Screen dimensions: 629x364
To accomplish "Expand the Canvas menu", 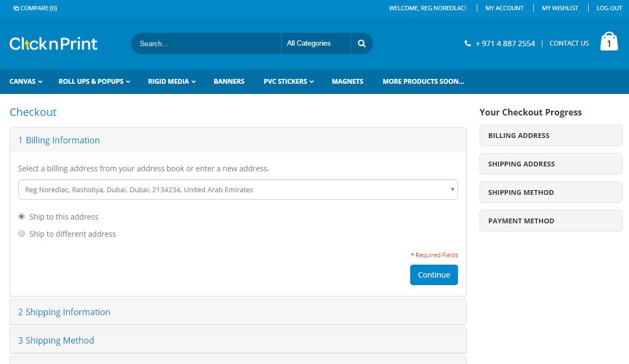I will coord(26,82).
